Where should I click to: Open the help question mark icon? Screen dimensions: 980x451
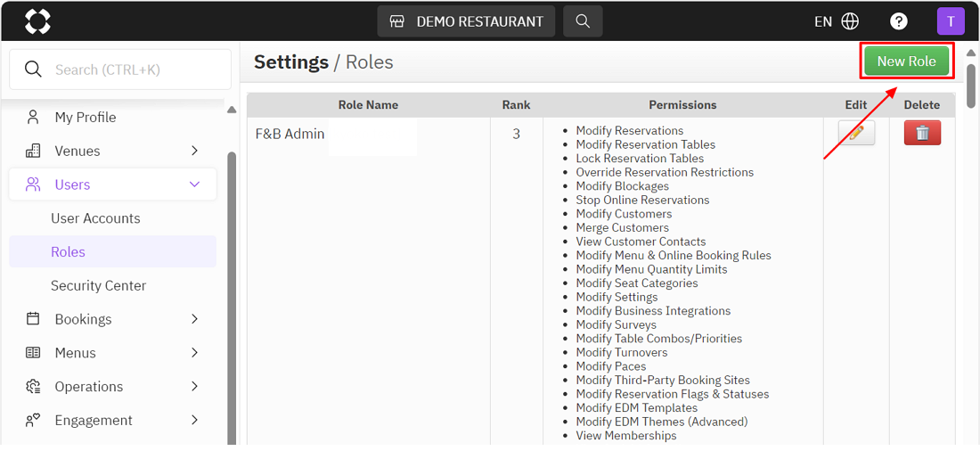click(899, 21)
